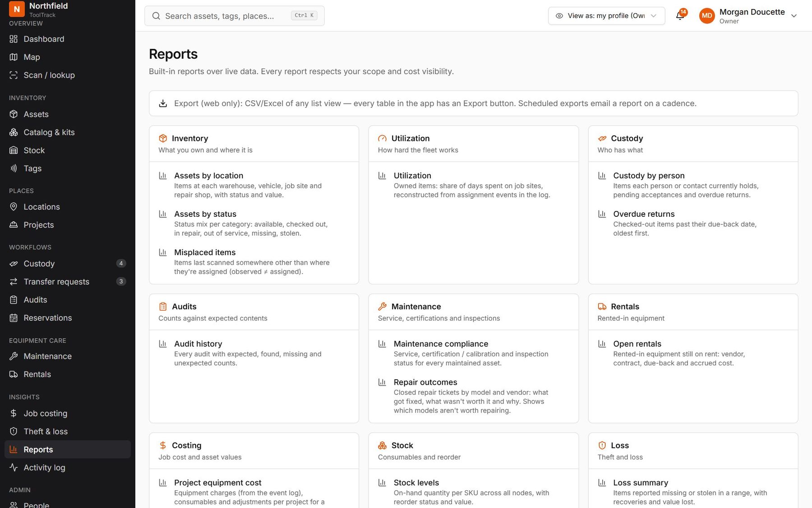
Task: Click the Map sidebar icon
Action: tap(14, 57)
